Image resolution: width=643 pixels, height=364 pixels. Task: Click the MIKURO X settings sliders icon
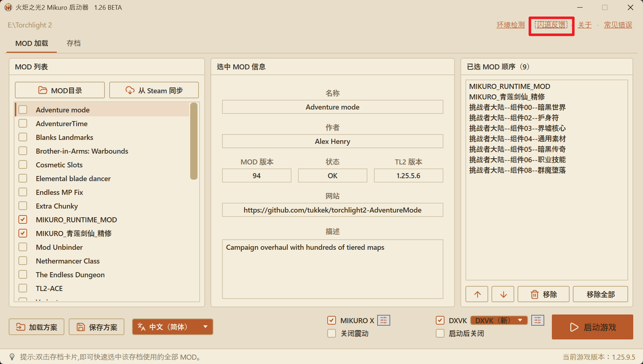[x=384, y=320]
